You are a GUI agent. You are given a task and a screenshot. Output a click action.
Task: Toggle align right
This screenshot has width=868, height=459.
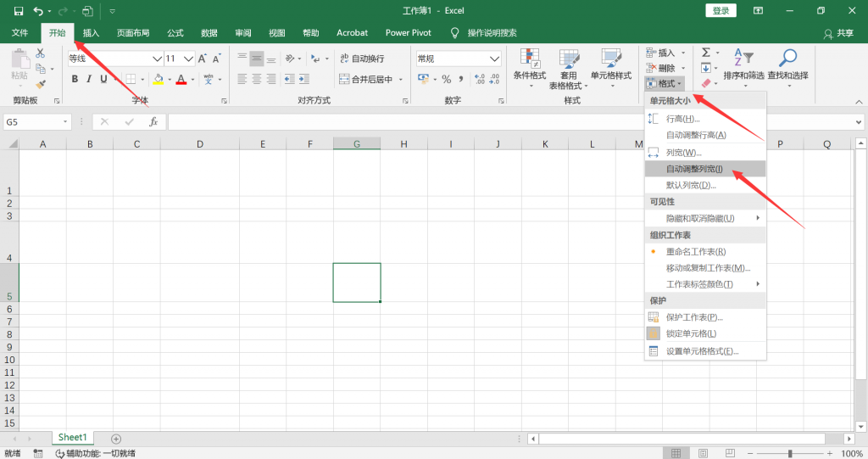pos(271,79)
